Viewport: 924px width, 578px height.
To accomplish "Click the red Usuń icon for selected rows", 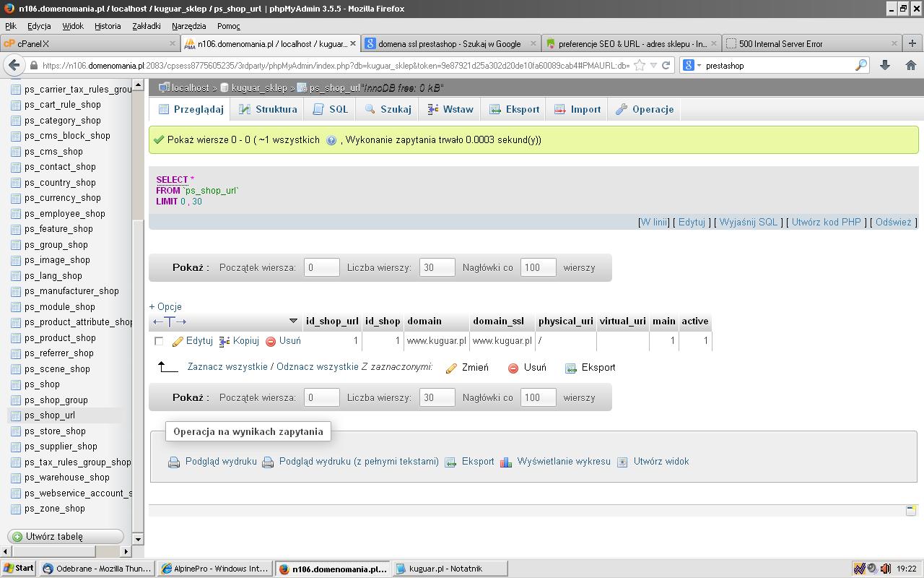I will point(513,368).
